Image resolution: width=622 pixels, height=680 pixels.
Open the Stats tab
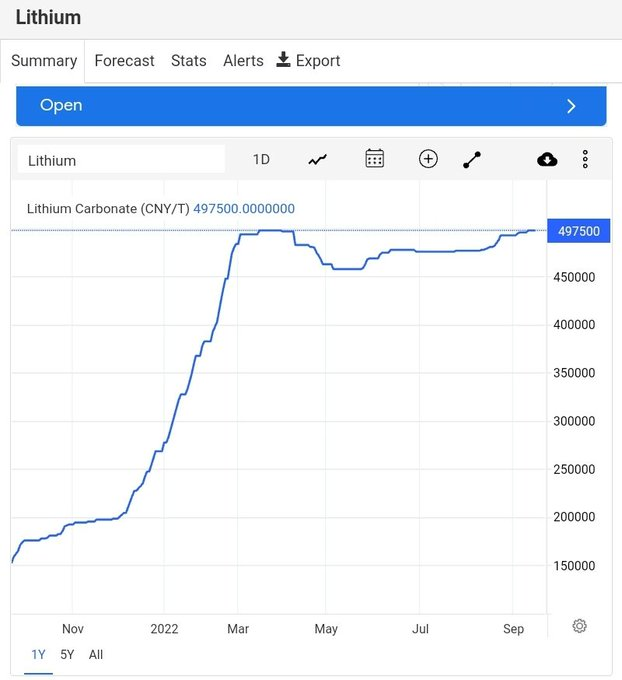coord(189,61)
